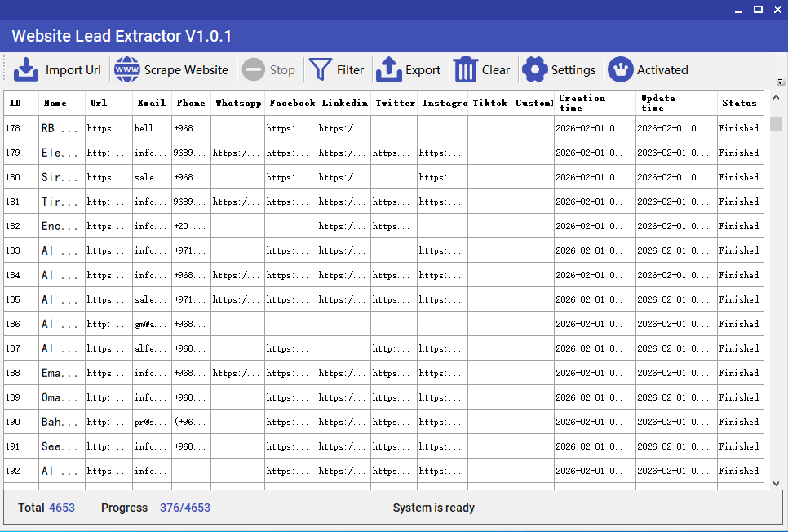Select the Creation time column header
The height and width of the screenshot is (532, 788).
click(594, 103)
